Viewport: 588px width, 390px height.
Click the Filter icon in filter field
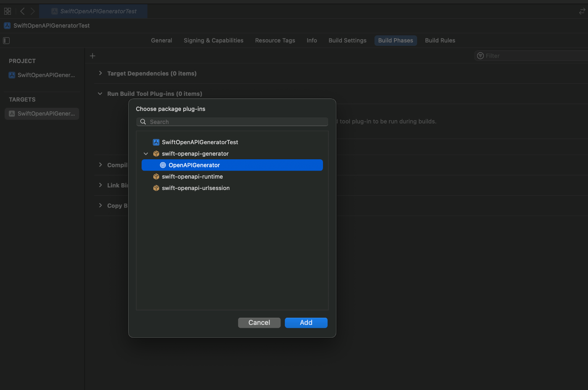coord(480,56)
